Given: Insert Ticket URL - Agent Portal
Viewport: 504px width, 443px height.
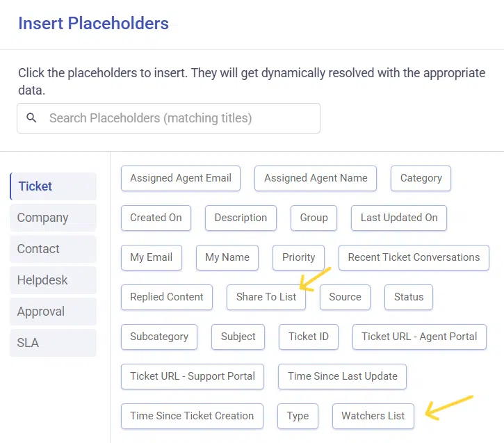Looking at the screenshot, I should 419,337.
